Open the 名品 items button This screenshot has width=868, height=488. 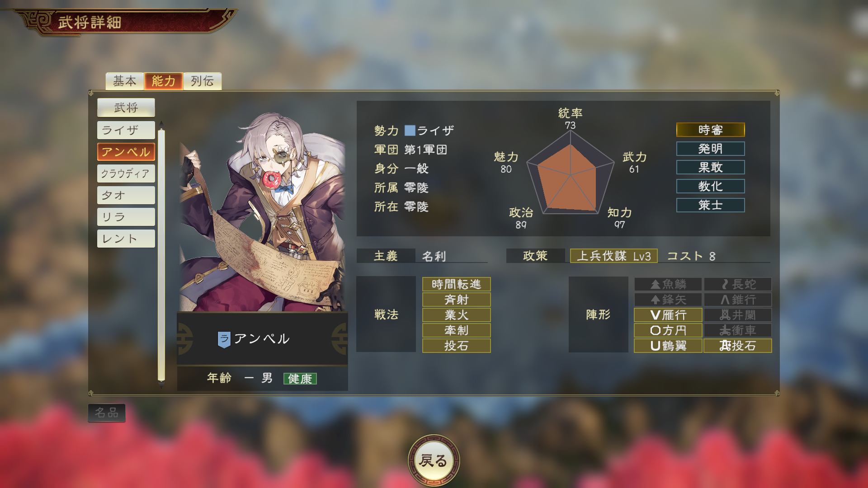tap(107, 413)
